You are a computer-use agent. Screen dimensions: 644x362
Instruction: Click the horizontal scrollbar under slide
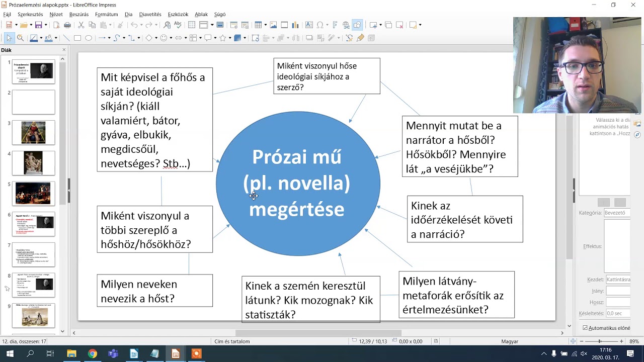click(318, 333)
